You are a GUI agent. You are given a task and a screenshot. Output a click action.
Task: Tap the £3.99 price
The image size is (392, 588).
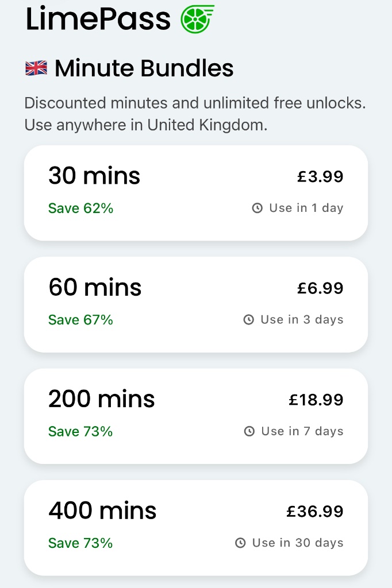click(x=320, y=176)
